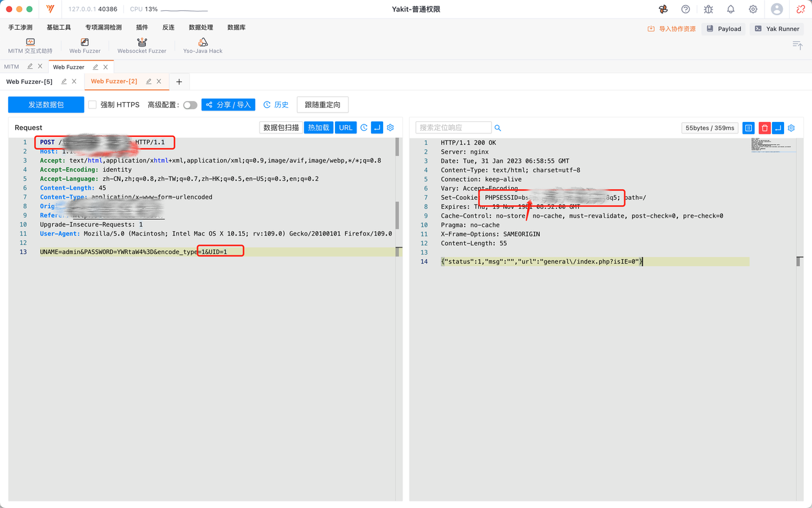Click the 跟随重定向 button
This screenshot has height=508, width=812.
pyautogui.click(x=322, y=105)
